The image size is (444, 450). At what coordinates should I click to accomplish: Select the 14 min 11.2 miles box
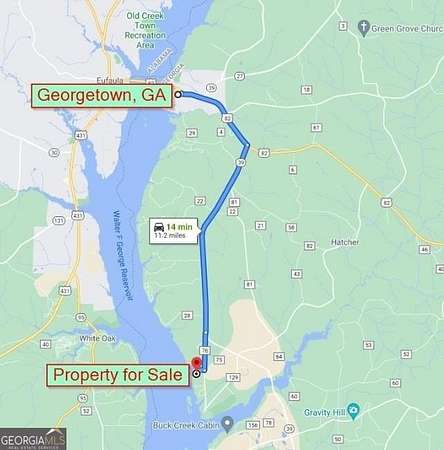173,231
